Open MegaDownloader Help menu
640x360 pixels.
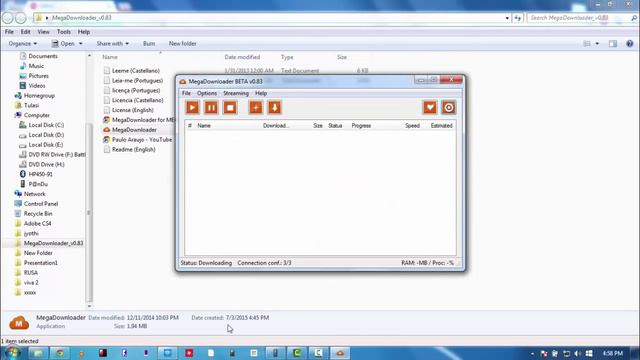[x=261, y=93]
